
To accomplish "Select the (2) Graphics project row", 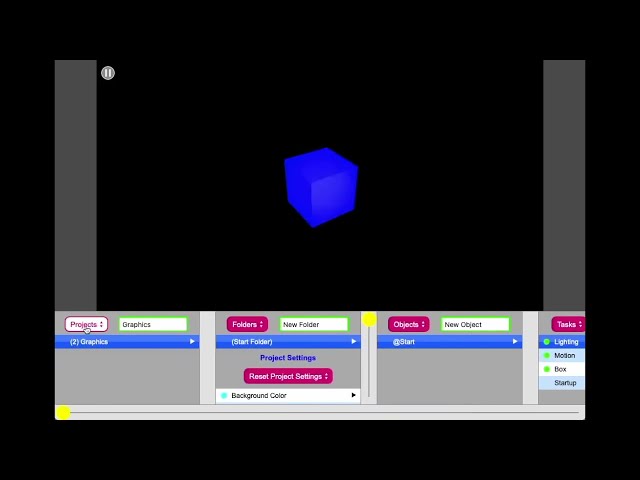I will [x=127, y=342].
